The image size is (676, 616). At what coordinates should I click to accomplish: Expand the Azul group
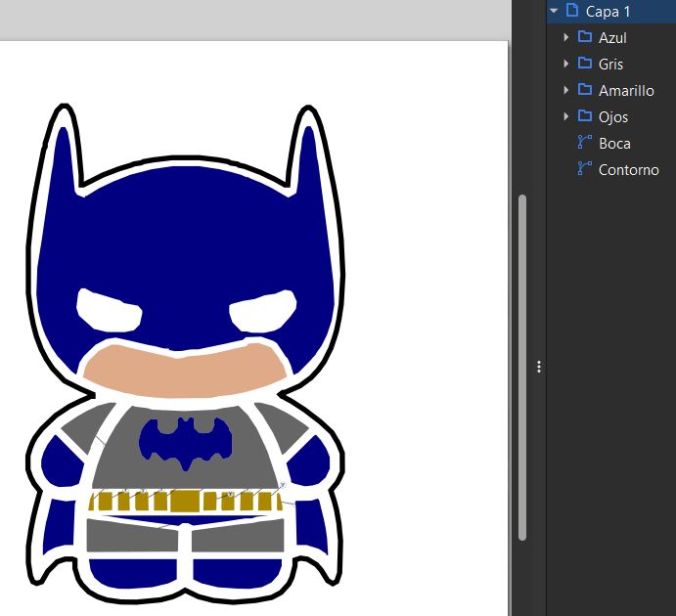pyautogui.click(x=566, y=37)
